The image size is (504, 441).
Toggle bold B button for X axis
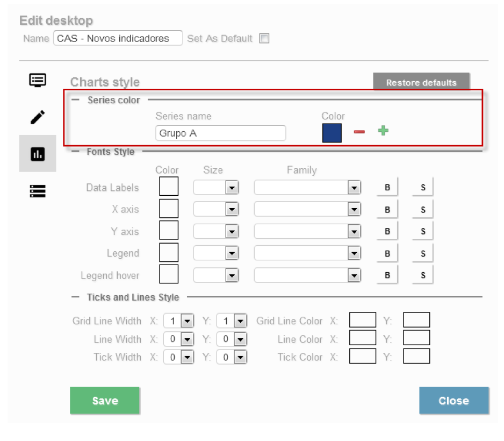coord(387,210)
